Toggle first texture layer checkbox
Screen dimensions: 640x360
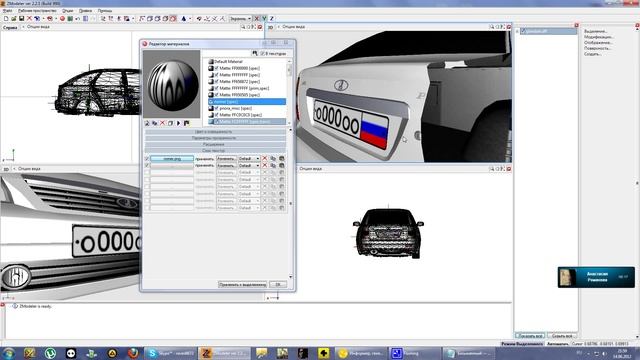[147, 158]
